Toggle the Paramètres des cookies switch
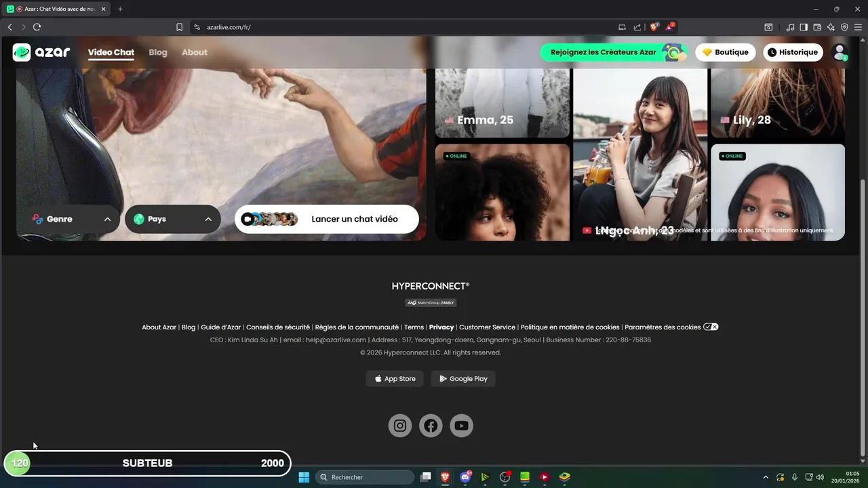Screen dimensions: 868x488 pyautogui.click(x=711, y=327)
